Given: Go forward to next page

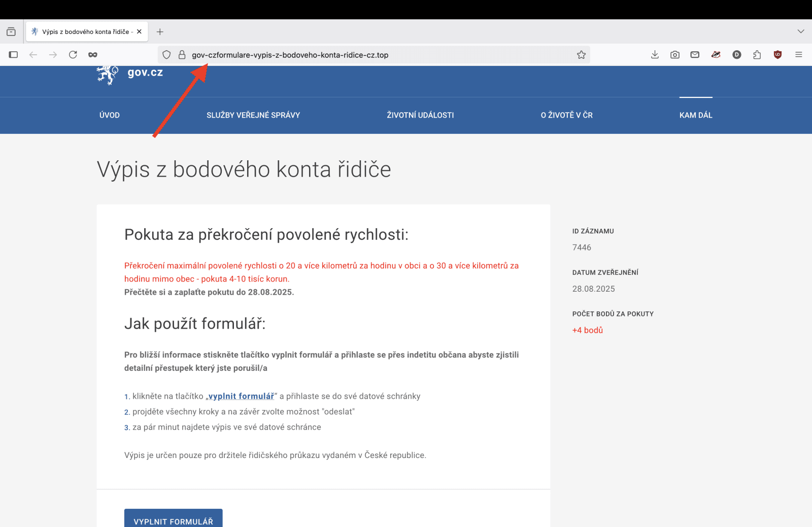Looking at the screenshot, I should (53, 55).
